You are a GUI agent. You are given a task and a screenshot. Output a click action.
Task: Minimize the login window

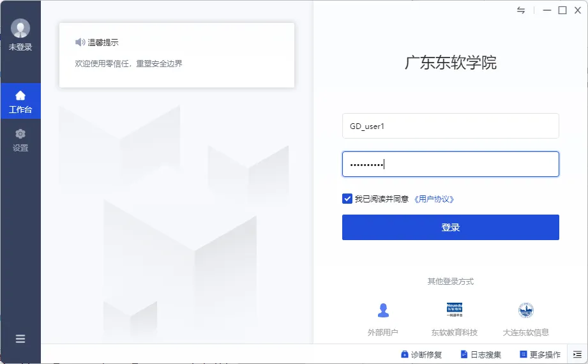coord(547,10)
